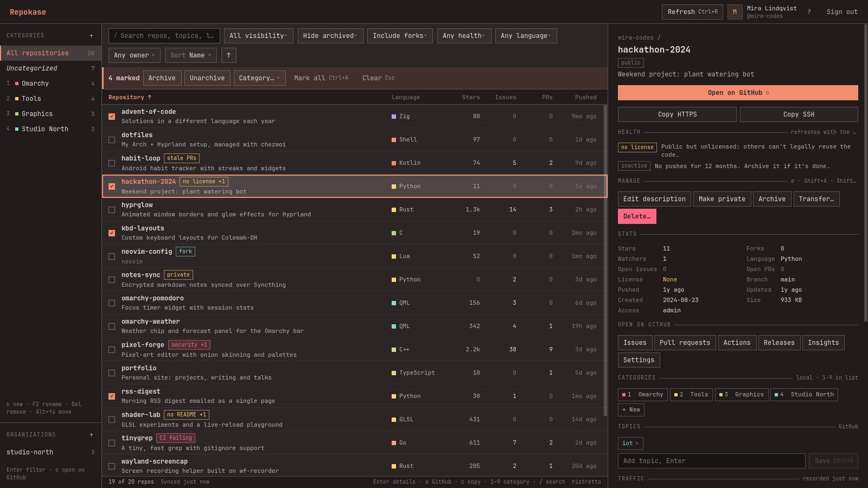Focus the search repos input
The height and width of the screenshot is (488, 868).
click(x=164, y=36)
